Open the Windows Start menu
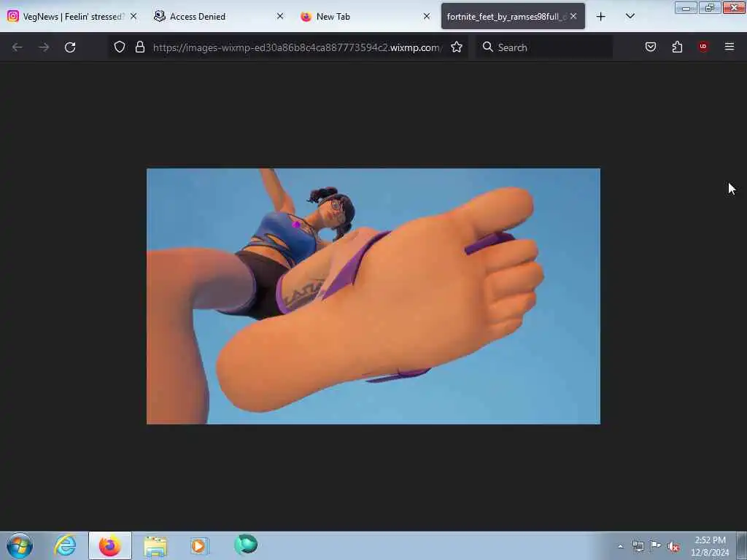The height and width of the screenshot is (560, 747). pyautogui.click(x=20, y=545)
